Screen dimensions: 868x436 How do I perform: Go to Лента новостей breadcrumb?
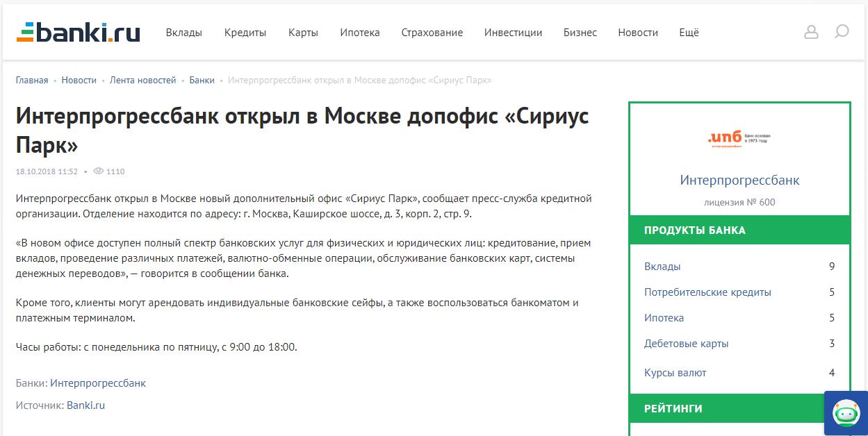[x=143, y=81]
